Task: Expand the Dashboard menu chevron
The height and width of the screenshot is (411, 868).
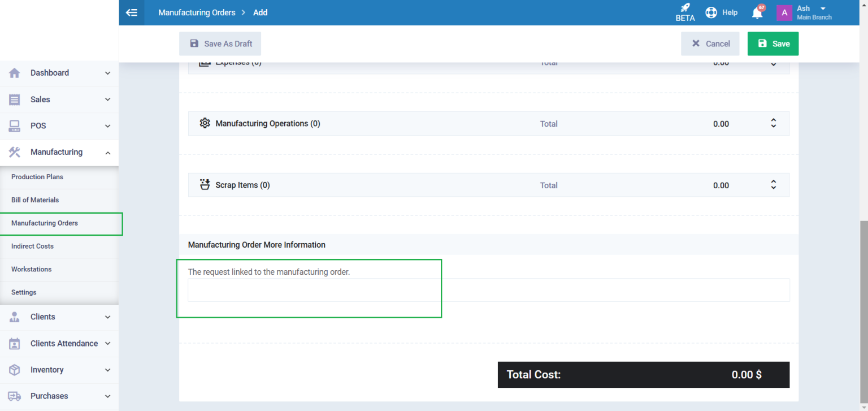Action: coord(108,73)
